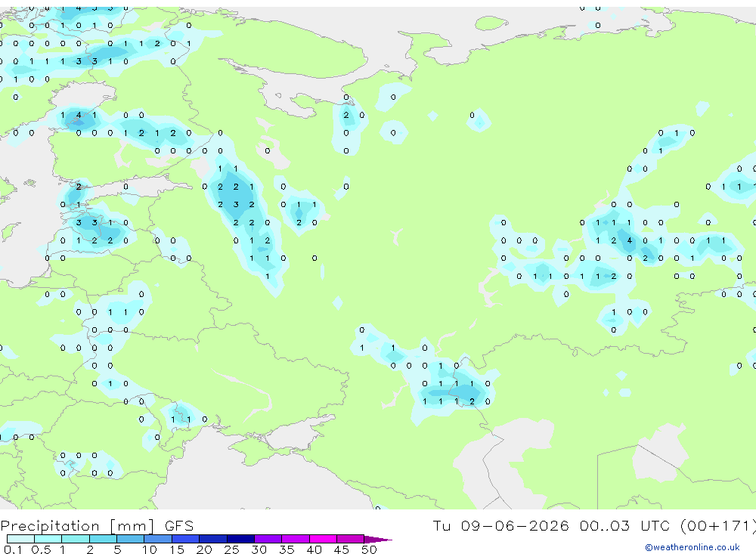Viewport: 756px width, 554px height.
Task: Click the '35' legend scale label
Action: [287, 549]
